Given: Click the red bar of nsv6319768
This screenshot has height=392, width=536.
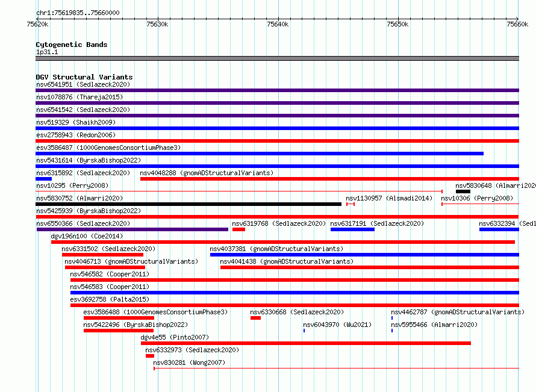Looking at the screenshot, I should pos(238,229).
